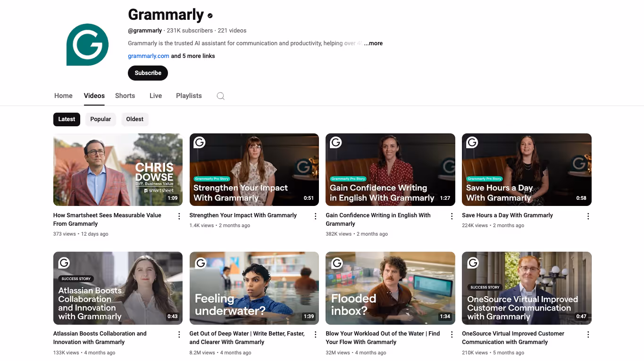
Task: Select the Videos tab
Action: click(94, 96)
